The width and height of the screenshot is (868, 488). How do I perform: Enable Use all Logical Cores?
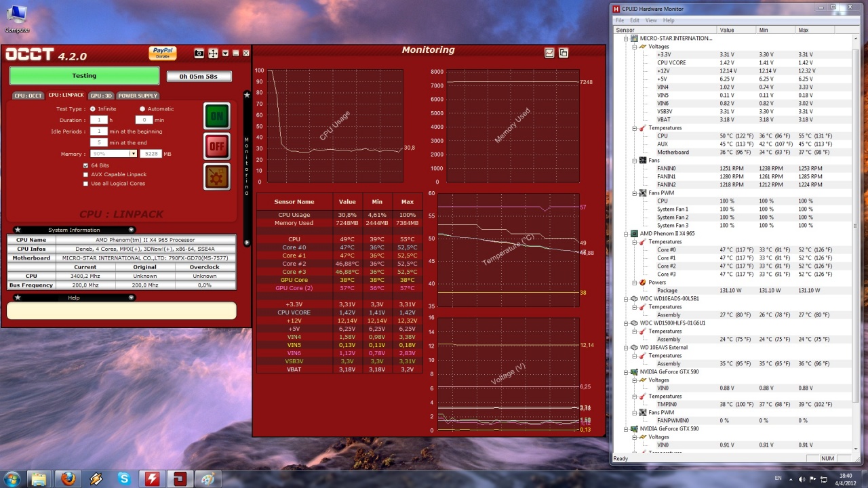tap(85, 184)
